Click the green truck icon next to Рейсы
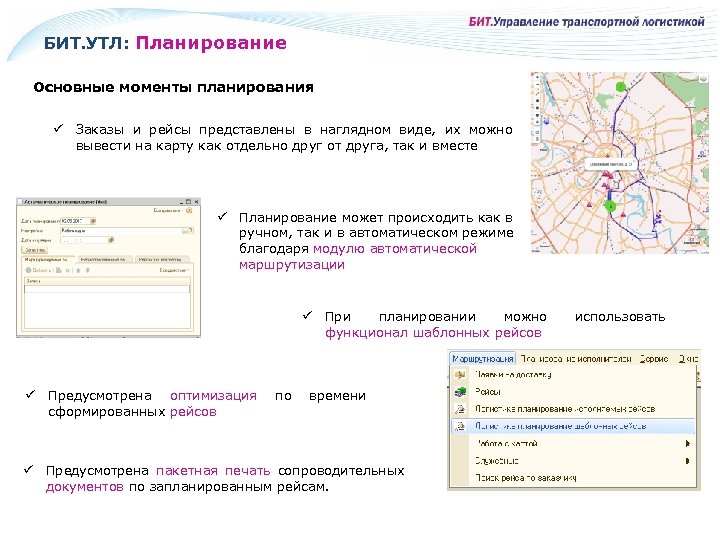The width and height of the screenshot is (720, 540). [460, 392]
